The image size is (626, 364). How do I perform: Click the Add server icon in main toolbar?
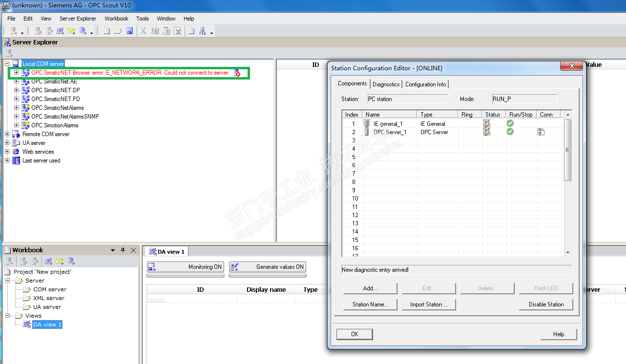click(x=14, y=31)
